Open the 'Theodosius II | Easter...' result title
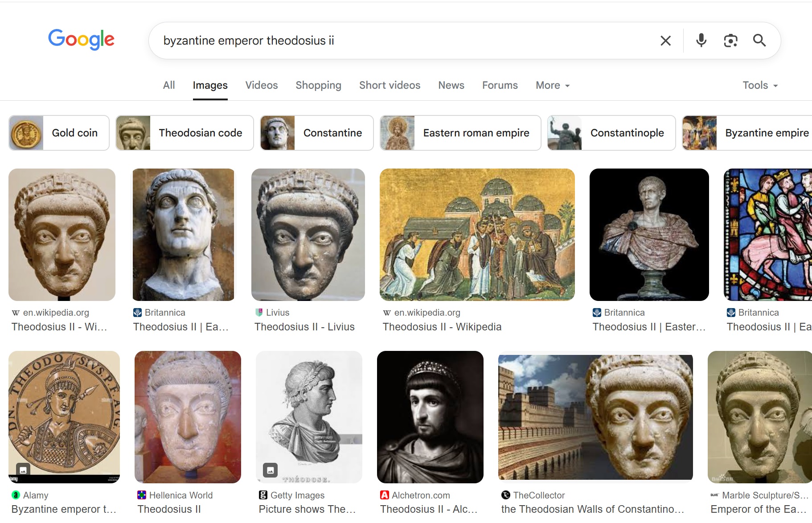 [649, 327]
